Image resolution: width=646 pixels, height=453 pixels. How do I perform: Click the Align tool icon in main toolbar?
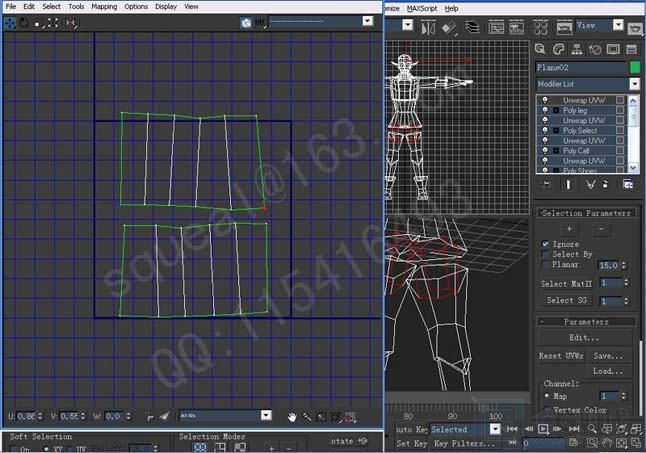(449, 28)
